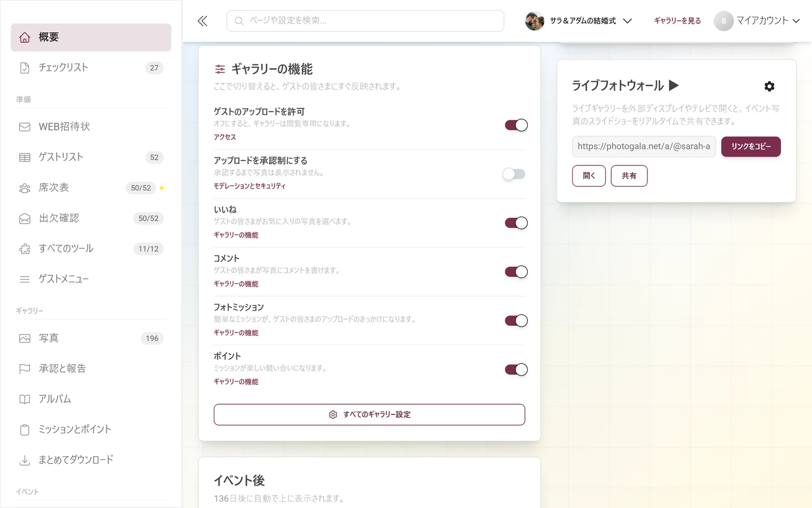The image size is (812, 508).
Task: Open すべてのギャラリー設定 button
Action: click(x=369, y=415)
